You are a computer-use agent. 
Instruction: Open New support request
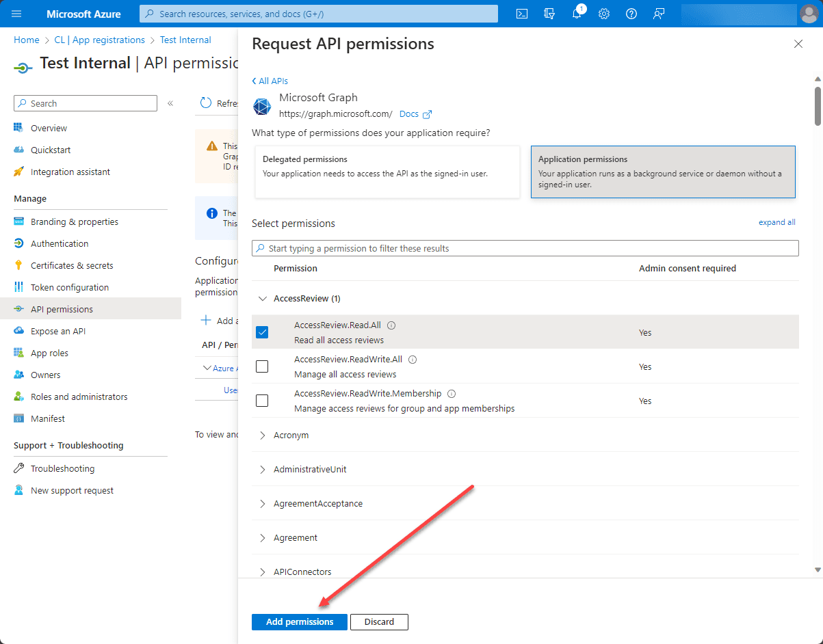[x=72, y=490]
